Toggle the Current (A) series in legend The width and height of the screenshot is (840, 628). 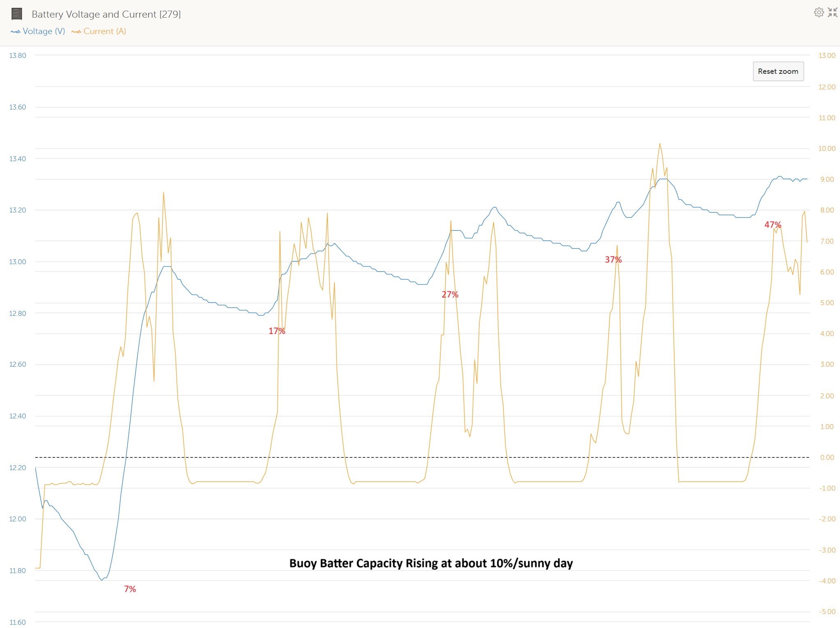pos(98,31)
